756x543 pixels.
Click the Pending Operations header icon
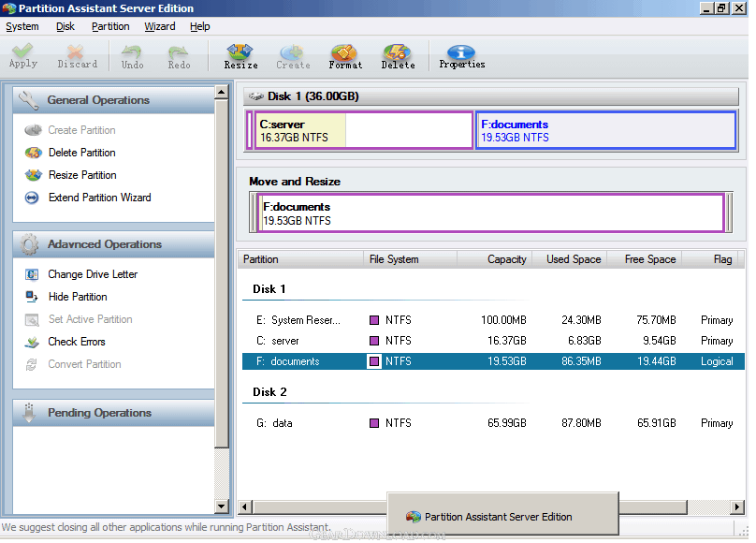(x=29, y=412)
